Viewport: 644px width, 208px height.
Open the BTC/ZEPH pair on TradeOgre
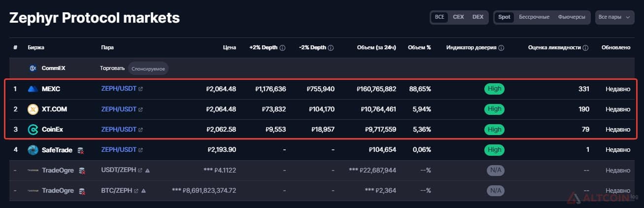(x=117, y=191)
